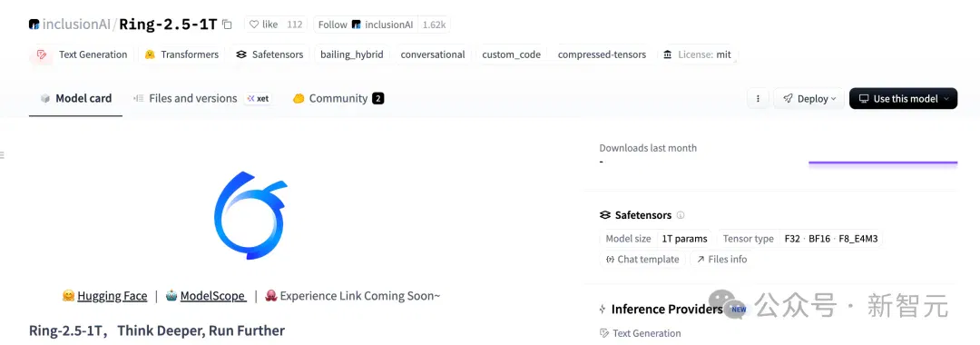Select the compressed-tensors tag
Screen dimensions: 980x345
tap(602, 54)
